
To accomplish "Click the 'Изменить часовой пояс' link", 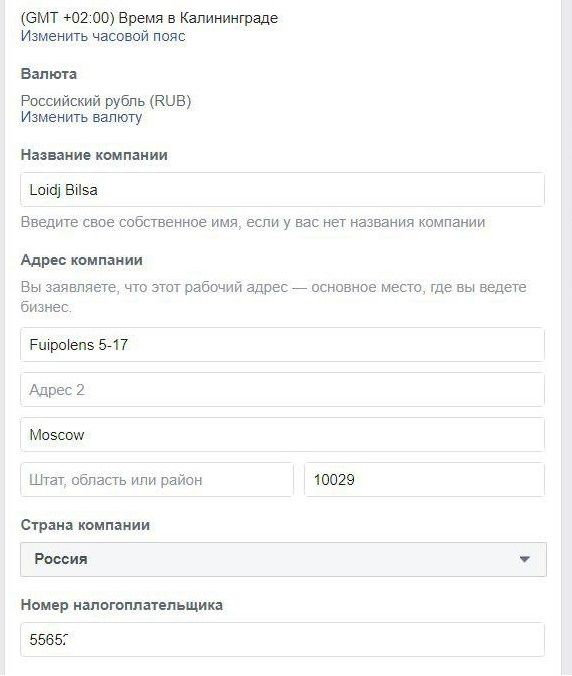I will [103, 36].
